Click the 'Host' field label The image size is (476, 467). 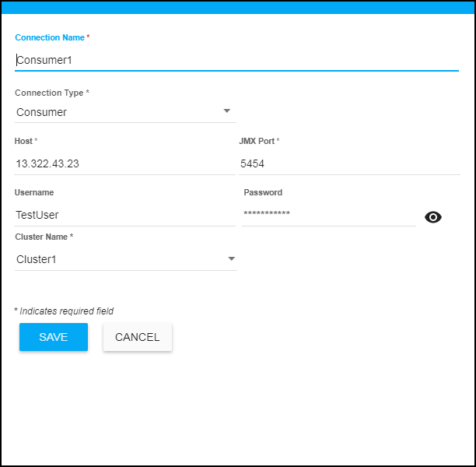pyautogui.click(x=24, y=142)
